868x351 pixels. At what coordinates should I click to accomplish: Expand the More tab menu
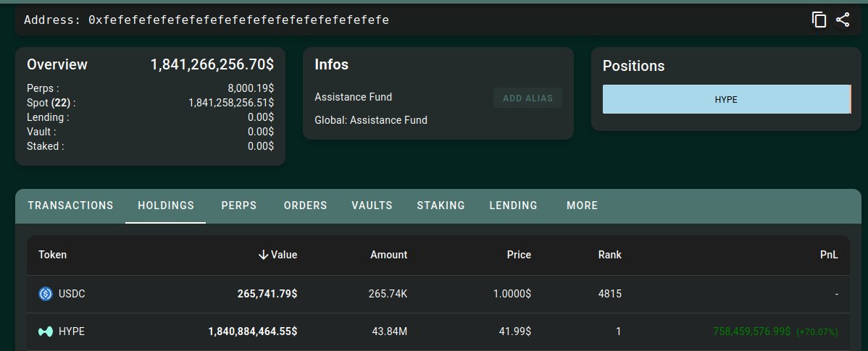[x=583, y=206]
